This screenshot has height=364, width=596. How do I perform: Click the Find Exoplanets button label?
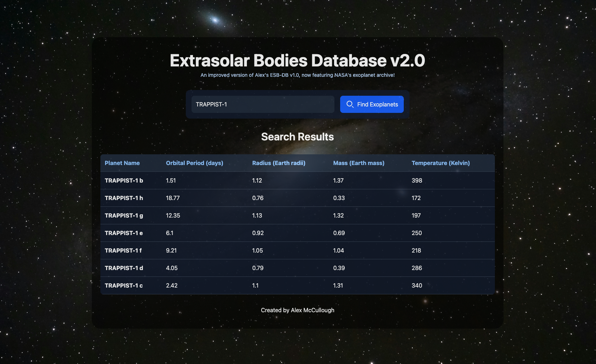coord(377,104)
